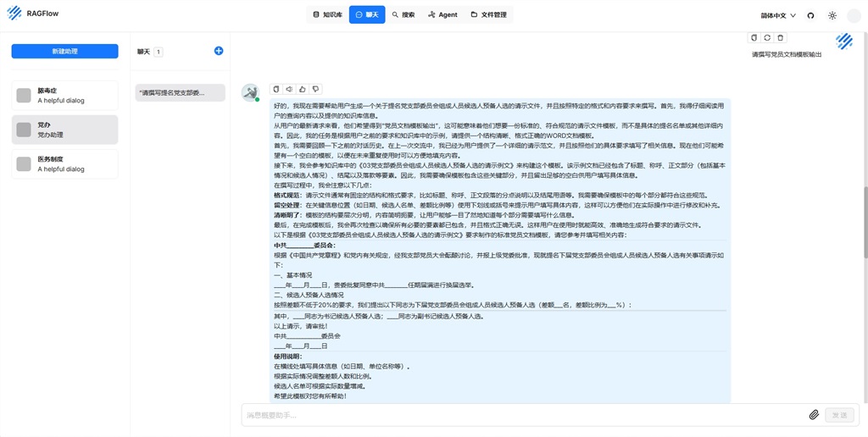Click the read-aloud speaker icon

289,89
